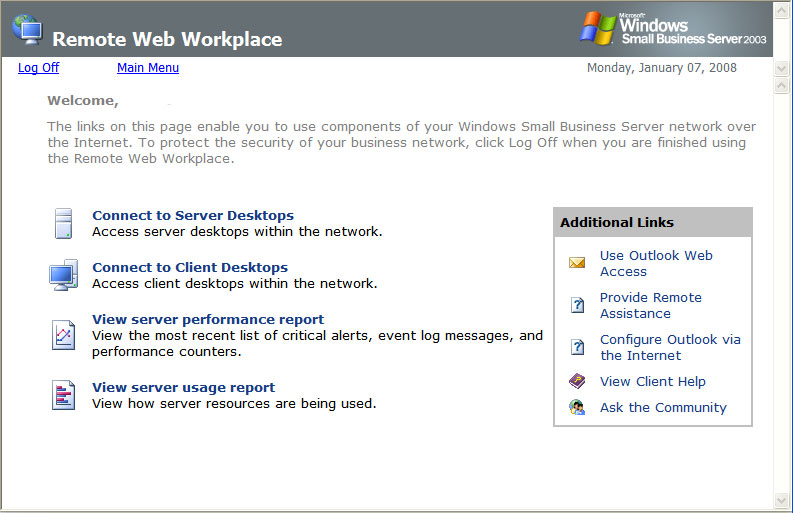Click the header frame scroll up arrow

[x=781, y=11]
